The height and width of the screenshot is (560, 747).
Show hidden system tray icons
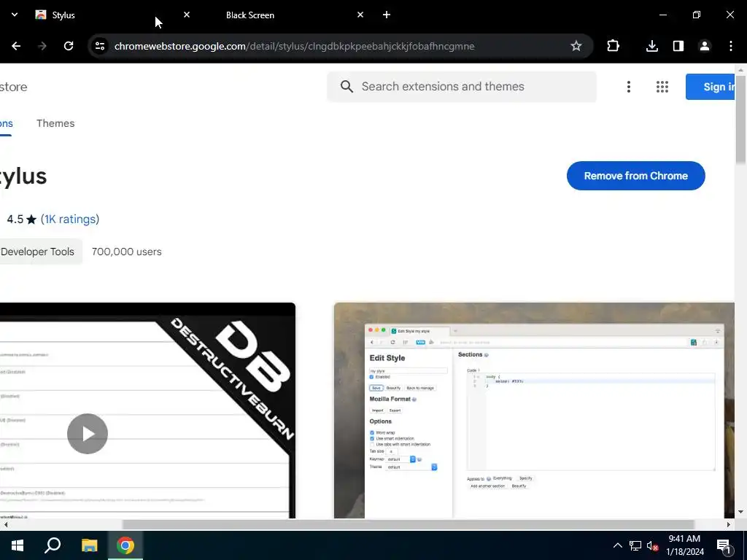pyautogui.click(x=617, y=545)
